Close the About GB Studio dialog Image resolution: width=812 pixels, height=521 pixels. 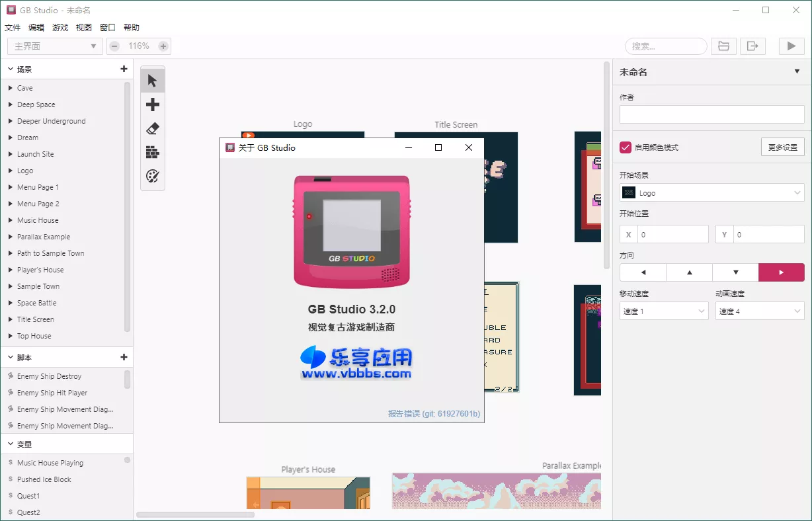coord(469,147)
